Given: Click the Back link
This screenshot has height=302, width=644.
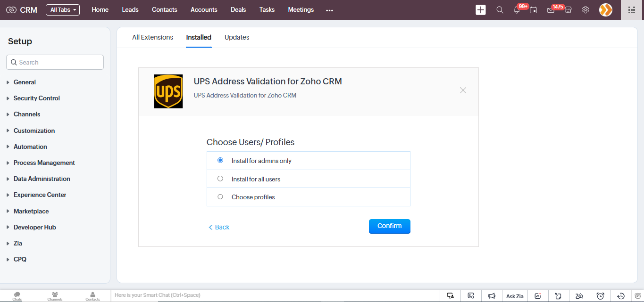Looking at the screenshot, I should coord(219,227).
